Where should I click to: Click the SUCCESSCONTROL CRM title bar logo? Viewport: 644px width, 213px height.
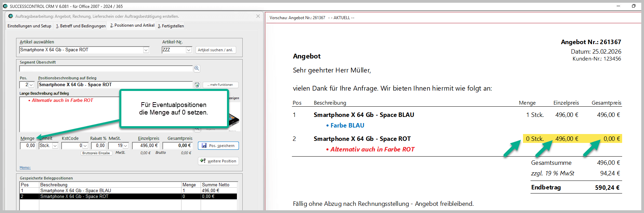pos(5,6)
